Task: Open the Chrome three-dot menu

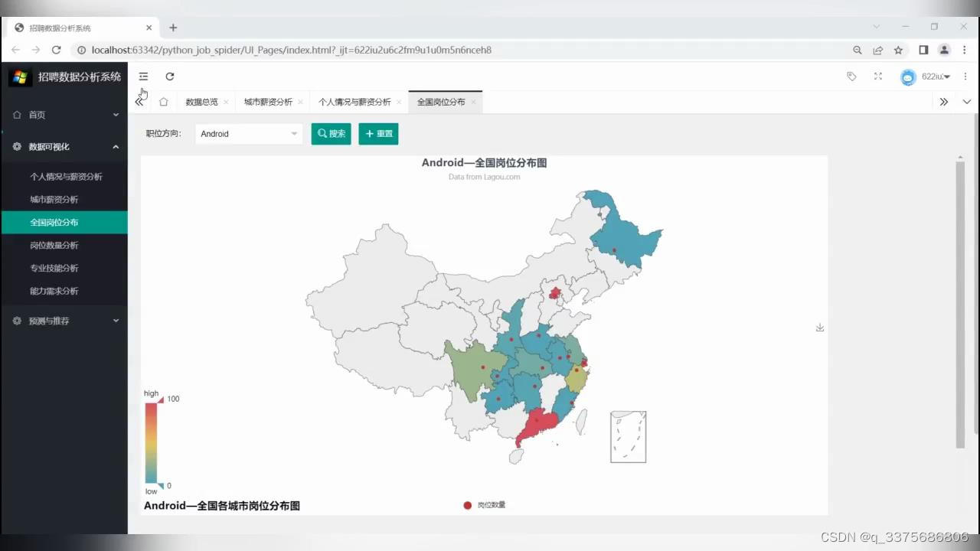Action: click(x=964, y=50)
